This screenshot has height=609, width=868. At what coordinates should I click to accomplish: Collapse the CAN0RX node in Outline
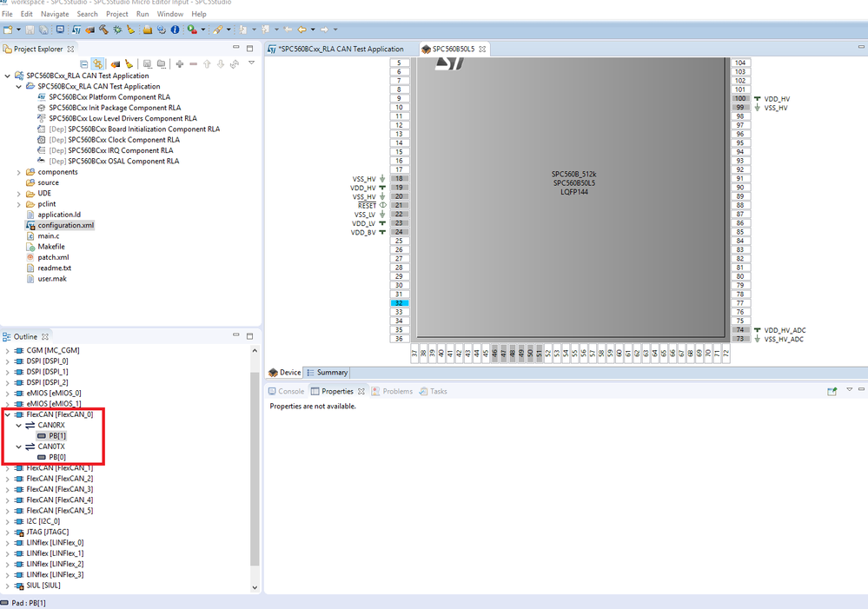point(19,425)
